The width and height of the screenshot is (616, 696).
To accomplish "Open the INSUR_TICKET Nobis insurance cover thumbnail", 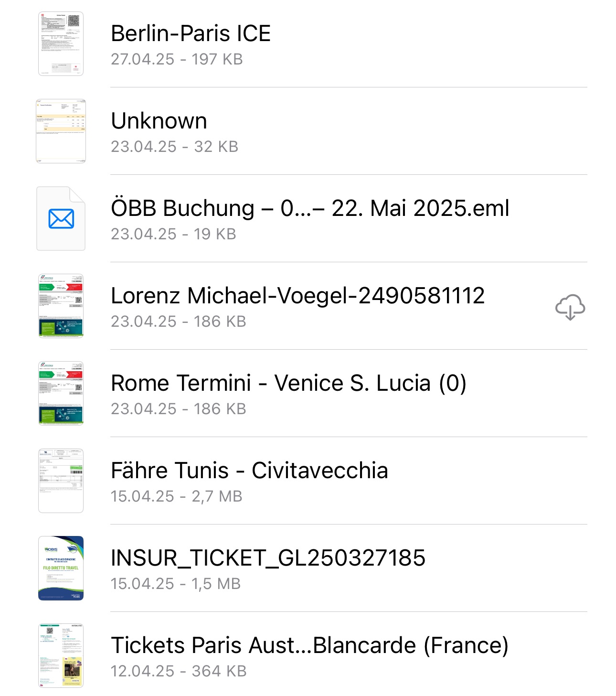I will [x=61, y=568].
